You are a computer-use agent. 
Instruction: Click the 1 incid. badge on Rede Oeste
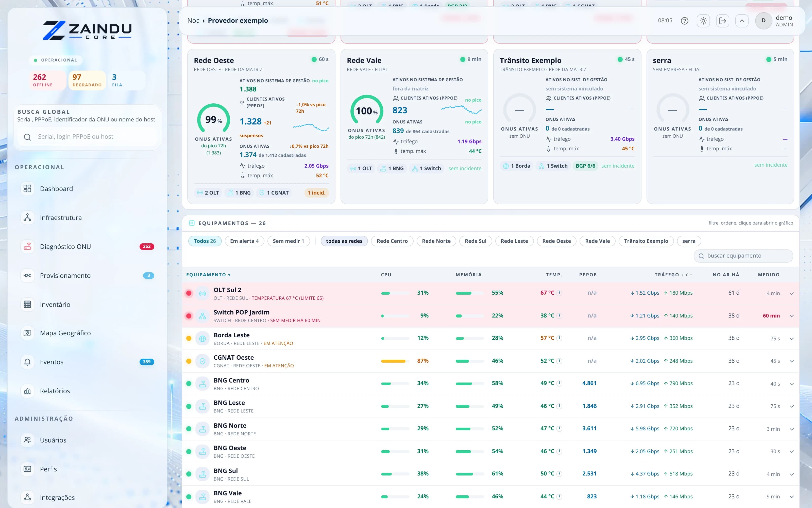click(316, 193)
